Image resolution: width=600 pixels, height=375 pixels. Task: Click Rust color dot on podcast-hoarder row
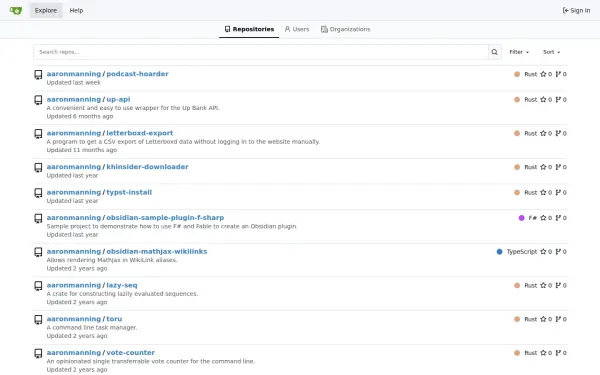point(517,74)
